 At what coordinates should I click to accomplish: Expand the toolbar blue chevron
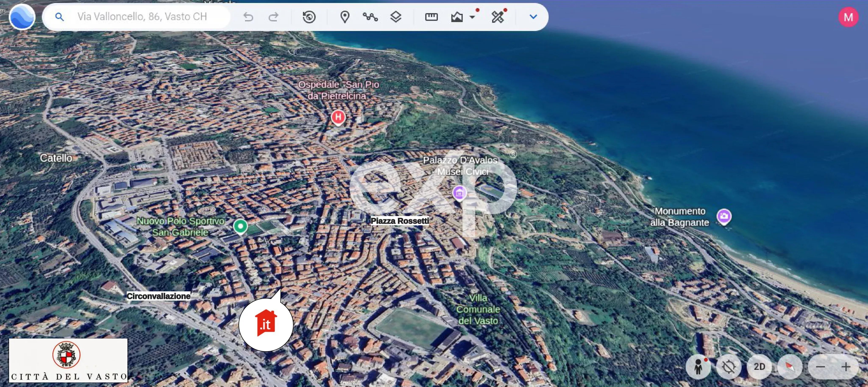pyautogui.click(x=533, y=17)
